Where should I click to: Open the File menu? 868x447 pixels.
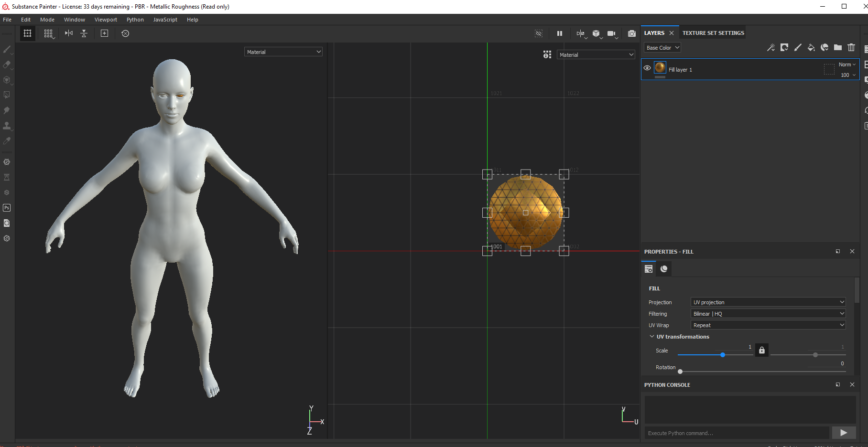[x=7, y=20]
